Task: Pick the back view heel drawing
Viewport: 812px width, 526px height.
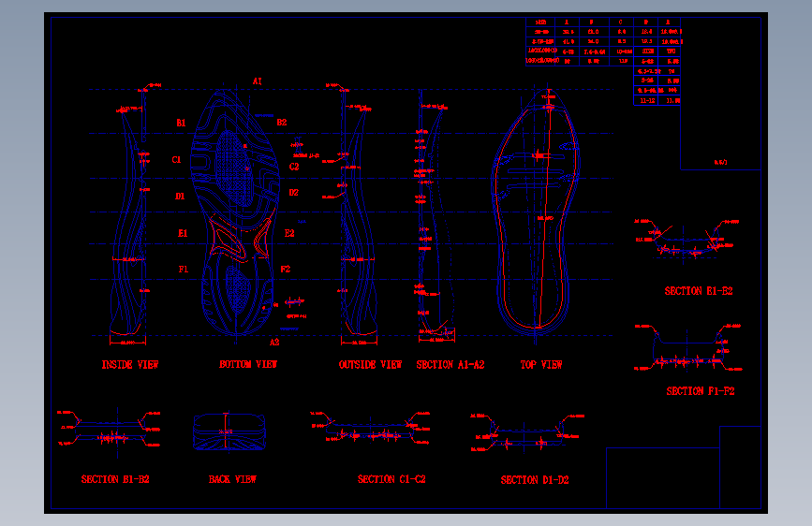Action: (x=229, y=431)
